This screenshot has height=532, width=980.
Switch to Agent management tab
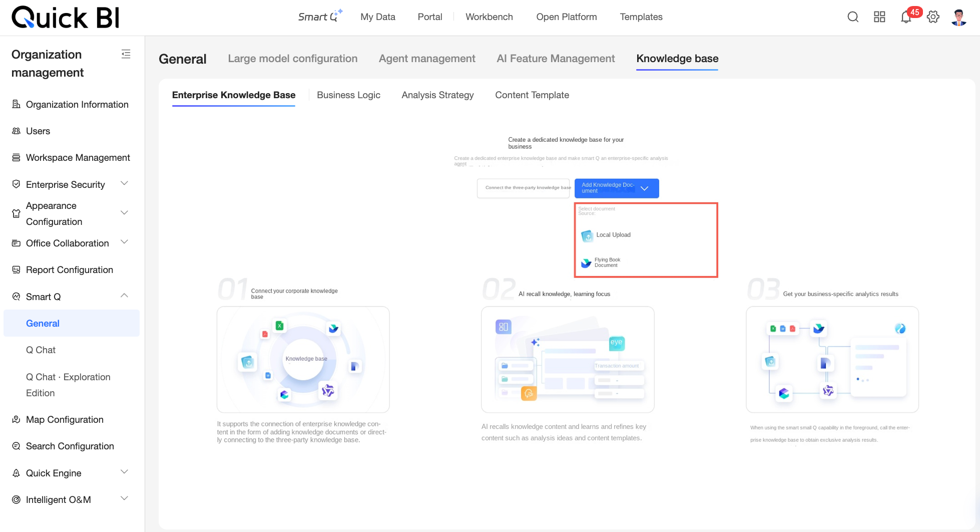point(427,59)
